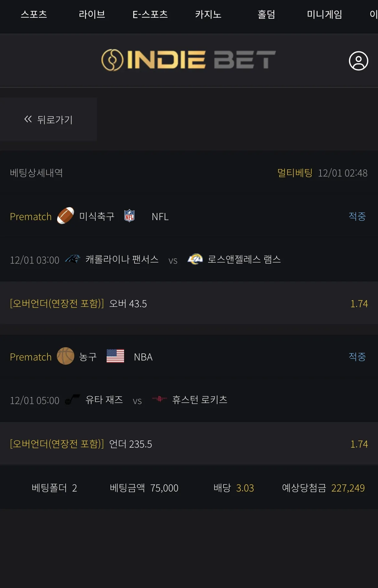This screenshot has height=588, width=378.
Task: Open the 홀덤 tab
Action: [x=267, y=15]
